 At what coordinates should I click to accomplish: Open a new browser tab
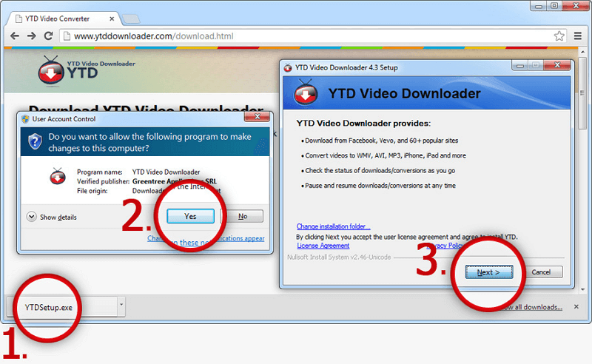(131, 18)
